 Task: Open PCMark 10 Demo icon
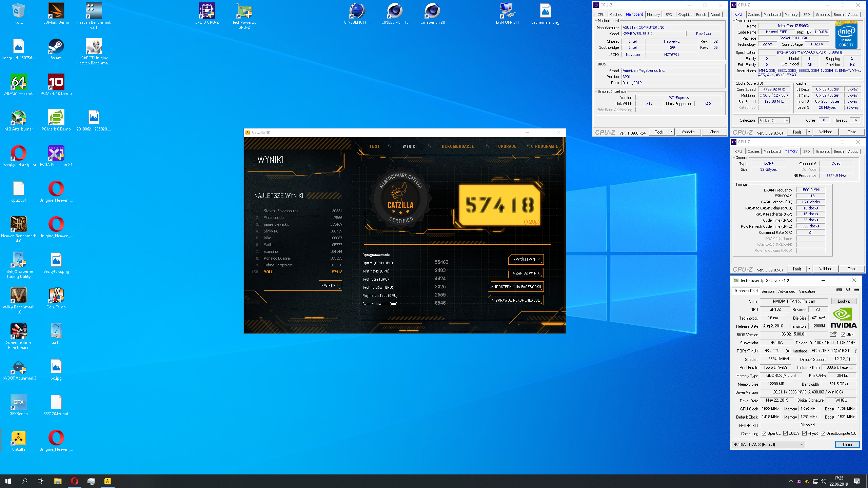[x=56, y=85]
